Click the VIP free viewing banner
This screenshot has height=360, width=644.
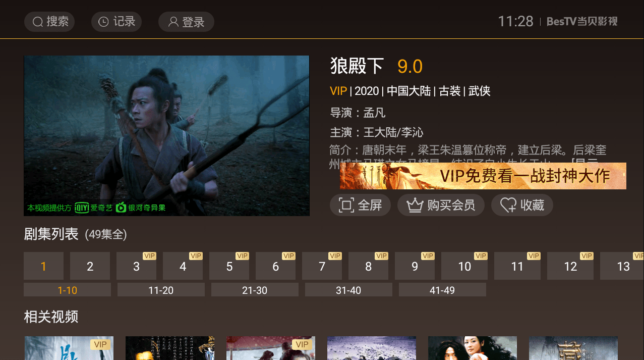[483, 176]
